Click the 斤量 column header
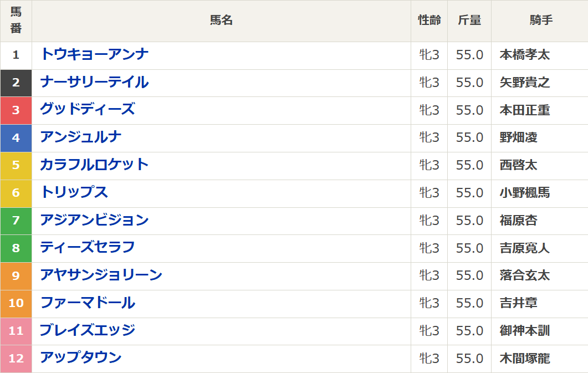The image size is (588, 373). tap(469, 21)
